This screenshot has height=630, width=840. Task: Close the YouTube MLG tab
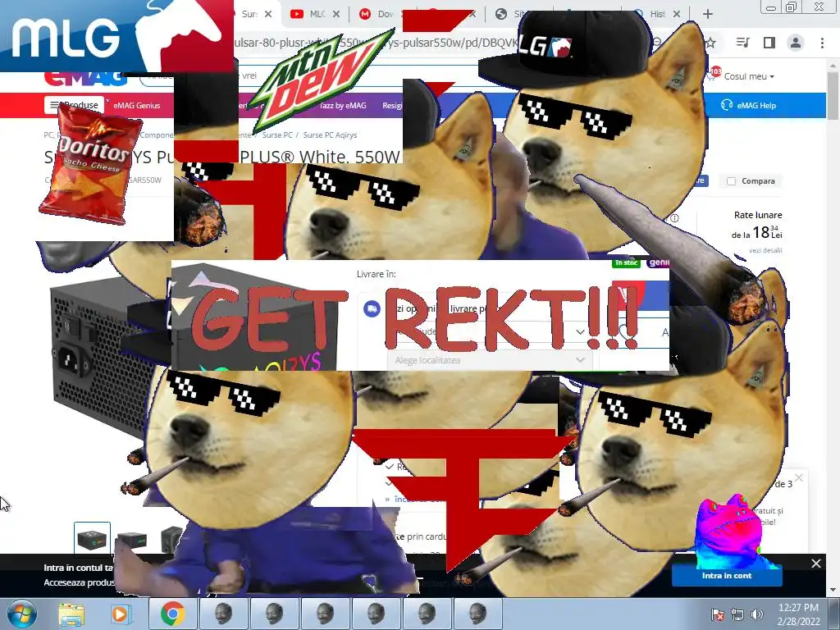[x=336, y=14]
